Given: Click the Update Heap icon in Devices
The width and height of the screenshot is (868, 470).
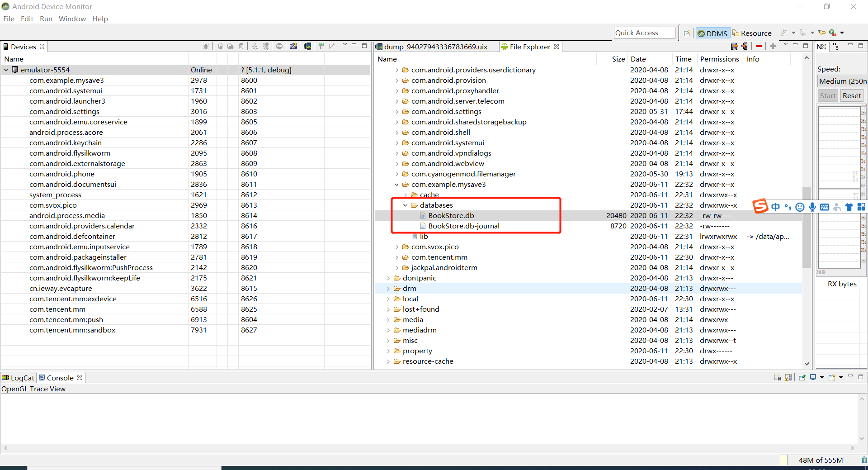Looking at the screenshot, I should [220, 46].
